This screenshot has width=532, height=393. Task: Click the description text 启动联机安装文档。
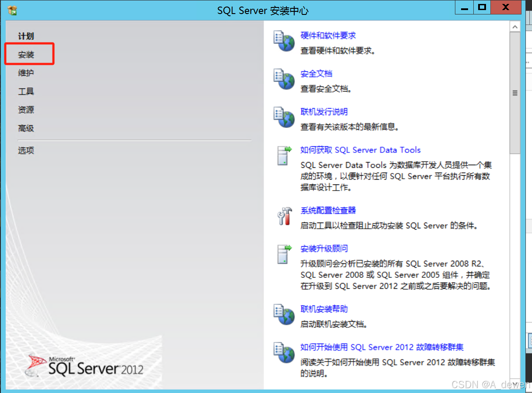click(334, 324)
